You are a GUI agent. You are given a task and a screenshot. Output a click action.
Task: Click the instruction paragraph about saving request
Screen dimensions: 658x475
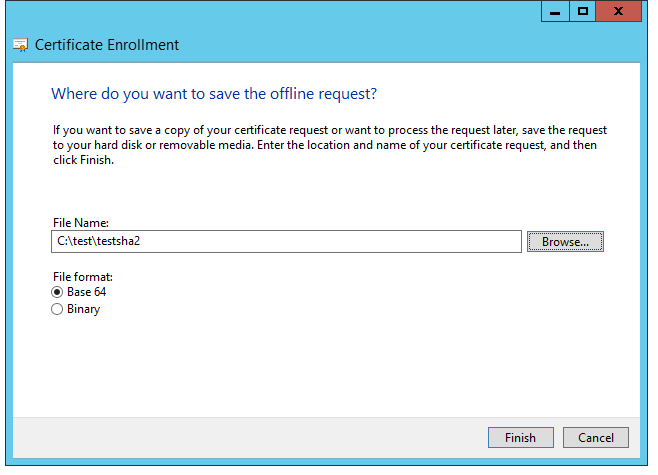tap(330, 146)
